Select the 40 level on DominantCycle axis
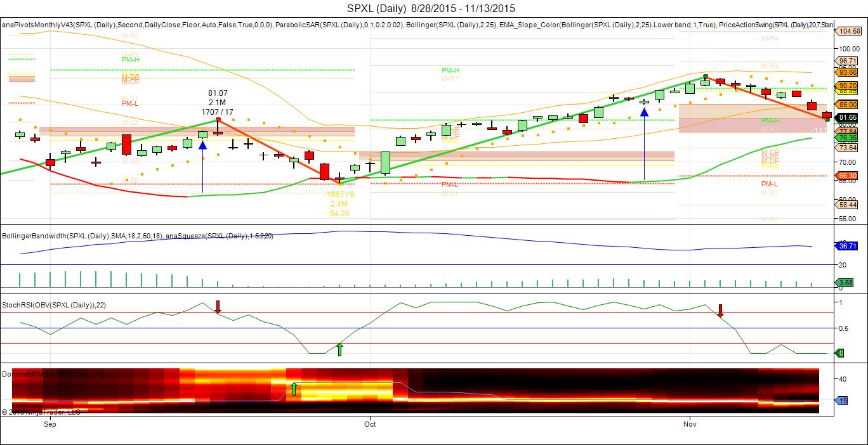Screen dimensions: 868x445 pyautogui.click(x=842, y=380)
